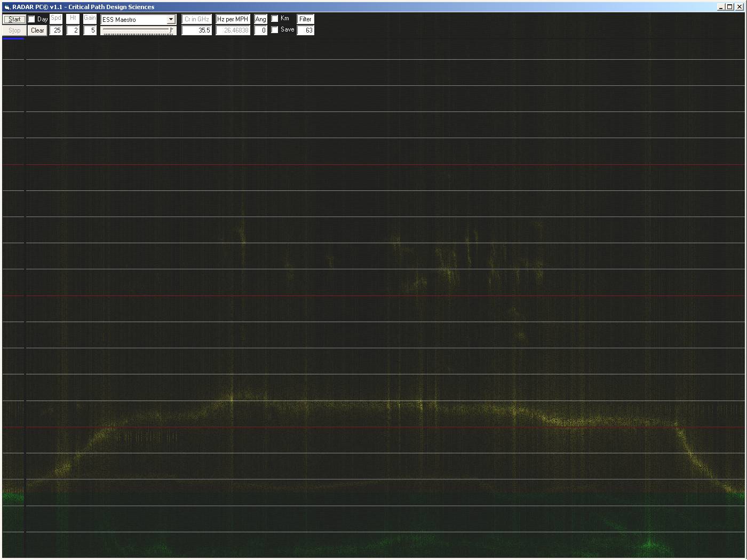Click the Filter label box

point(306,19)
